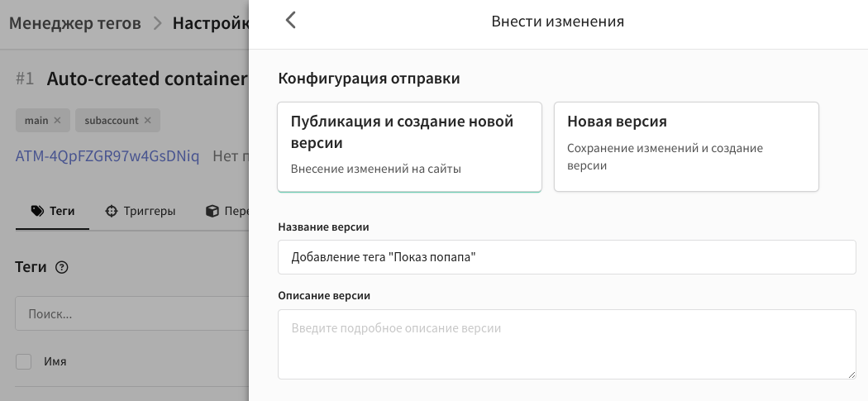
Task: Choose the "Новая версия" option card
Action: coord(685,146)
